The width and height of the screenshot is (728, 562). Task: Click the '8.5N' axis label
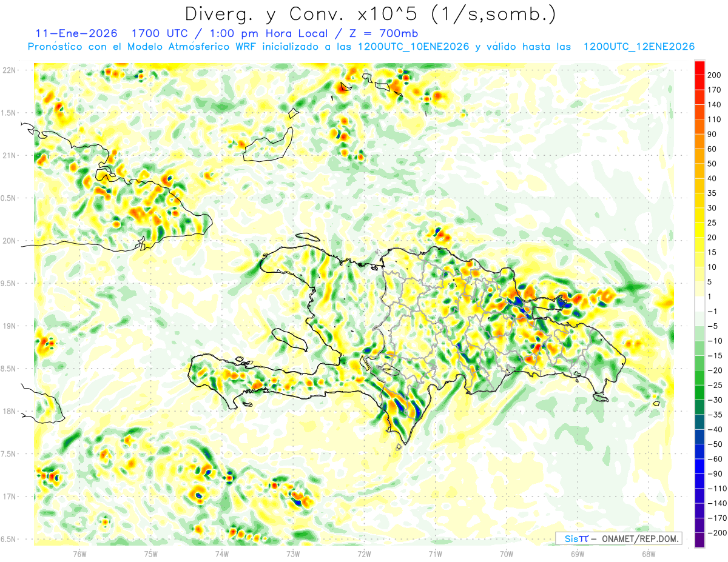[x=9, y=369]
